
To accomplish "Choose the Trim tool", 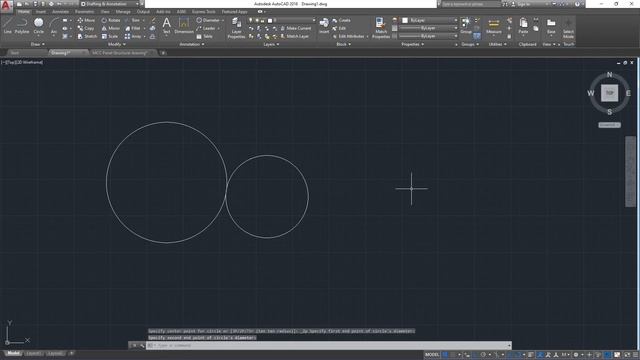I will 133,20.
